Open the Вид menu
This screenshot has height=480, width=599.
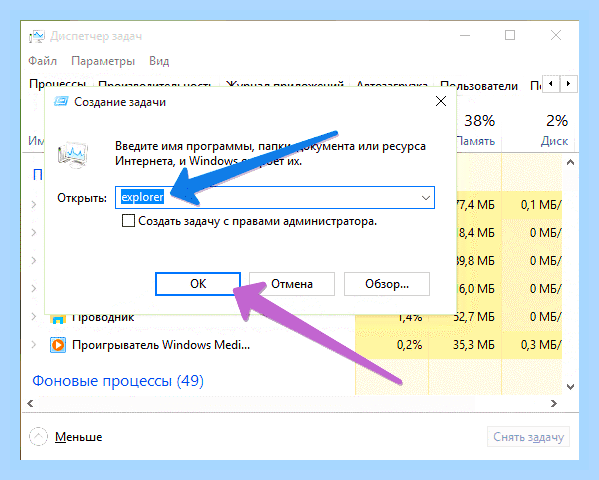(159, 61)
